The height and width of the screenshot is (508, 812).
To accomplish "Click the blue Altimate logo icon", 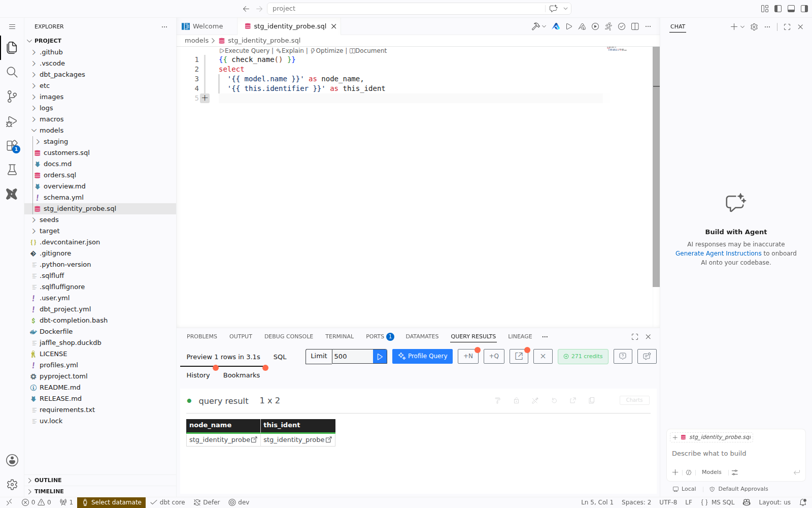I will coord(556,26).
